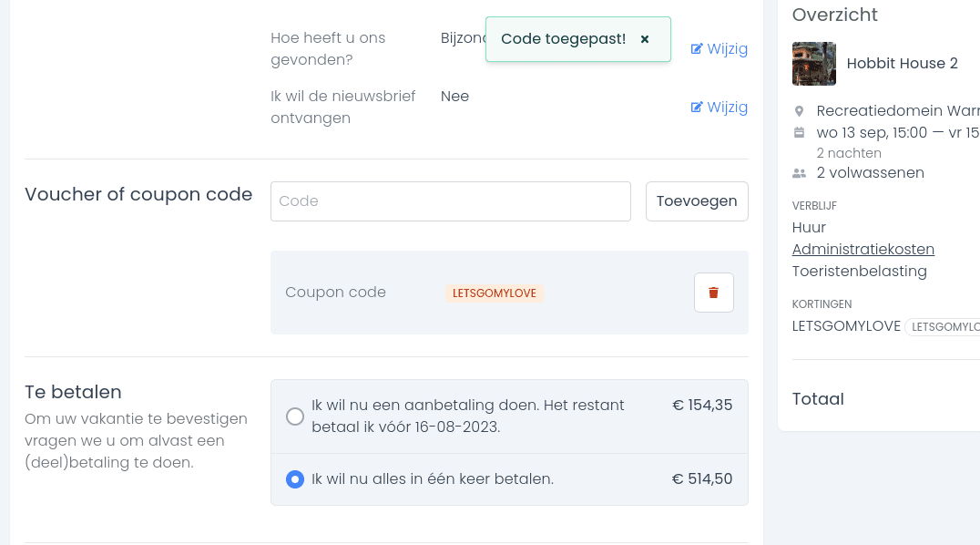Open the Hobbit House 2 thumbnail
The width and height of the screenshot is (980, 545).
pyautogui.click(x=813, y=64)
